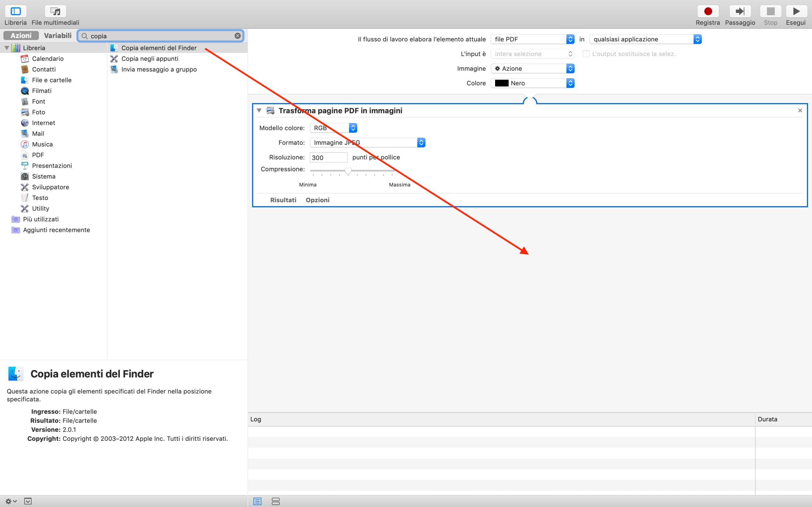Screen dimensions: 812x507
Task: Collapse the Libreria tree
Action: tap(7, 48)
